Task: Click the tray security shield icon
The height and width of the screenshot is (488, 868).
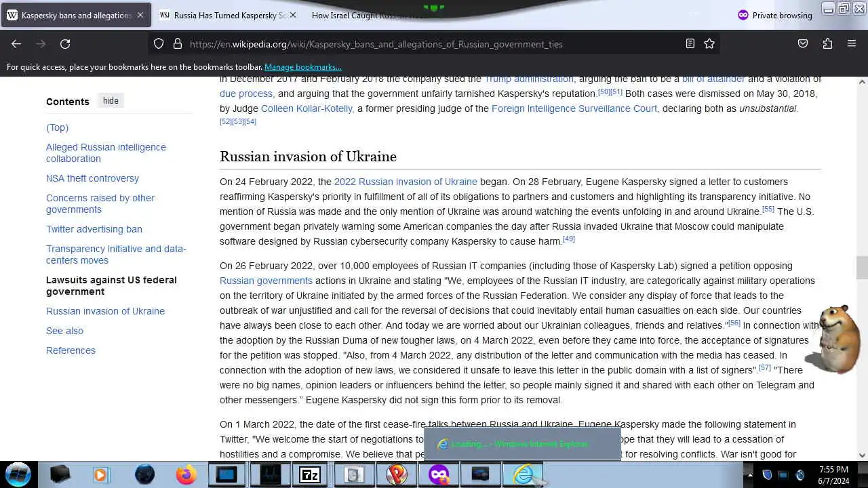Action: click(x=767, y=475)
